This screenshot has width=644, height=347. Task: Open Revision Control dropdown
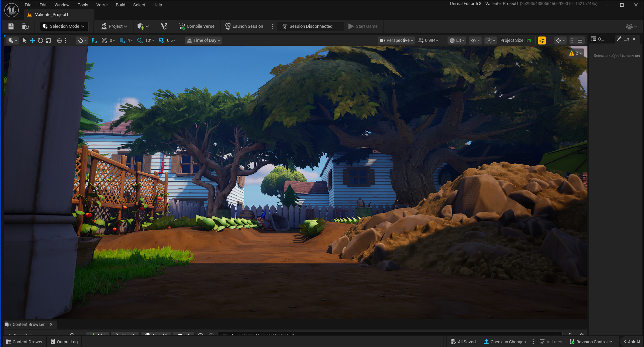[591, 342]
